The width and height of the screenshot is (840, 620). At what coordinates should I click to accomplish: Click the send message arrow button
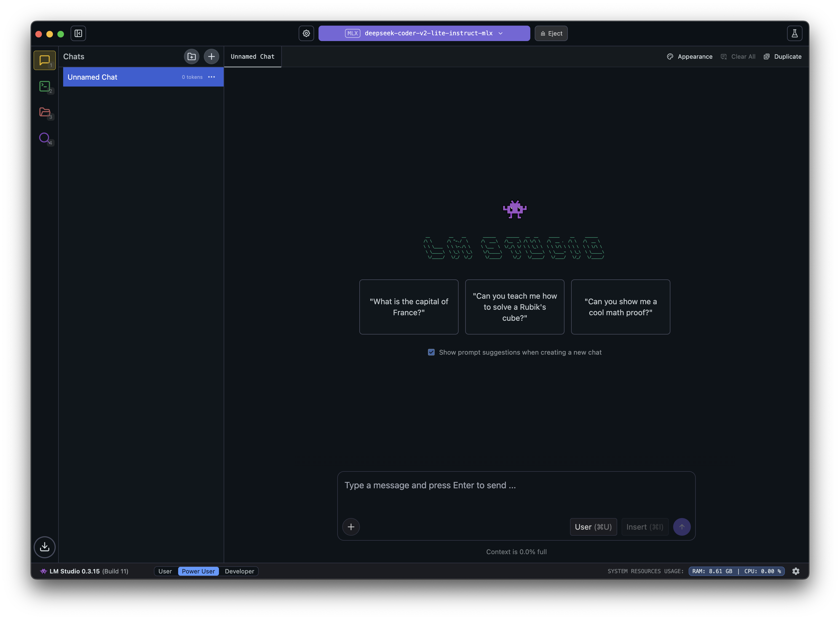[682, 527]
